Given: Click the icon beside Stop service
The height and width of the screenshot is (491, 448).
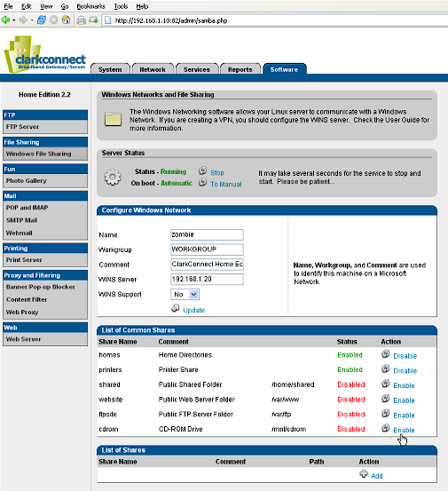Looking at the screenshot, I should [203, 170].
